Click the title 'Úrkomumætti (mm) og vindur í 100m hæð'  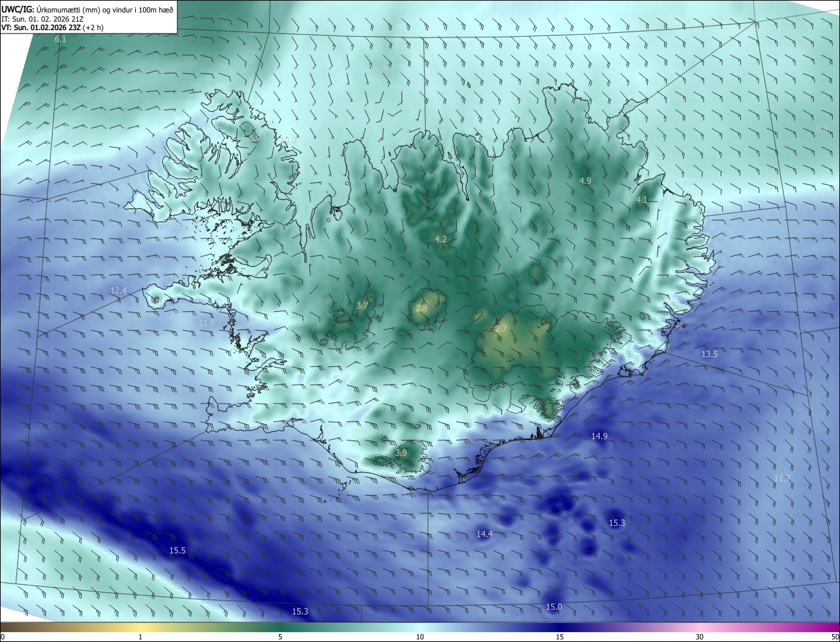(105, 9)
